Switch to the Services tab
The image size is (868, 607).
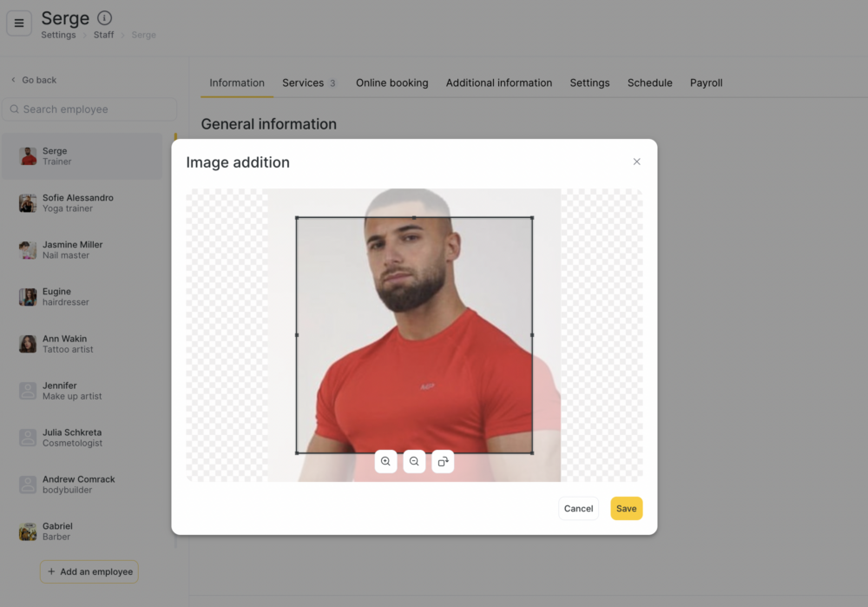(309, 83)
